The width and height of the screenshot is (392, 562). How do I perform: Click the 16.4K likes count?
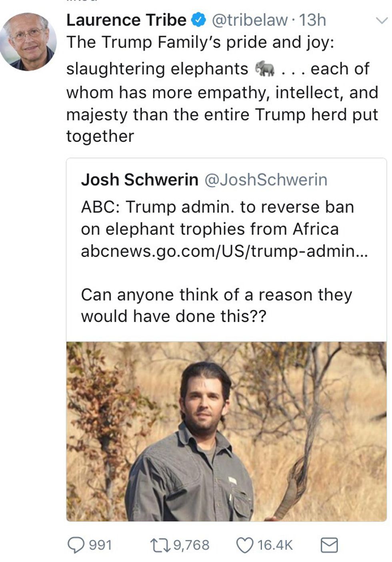(275, 545)
